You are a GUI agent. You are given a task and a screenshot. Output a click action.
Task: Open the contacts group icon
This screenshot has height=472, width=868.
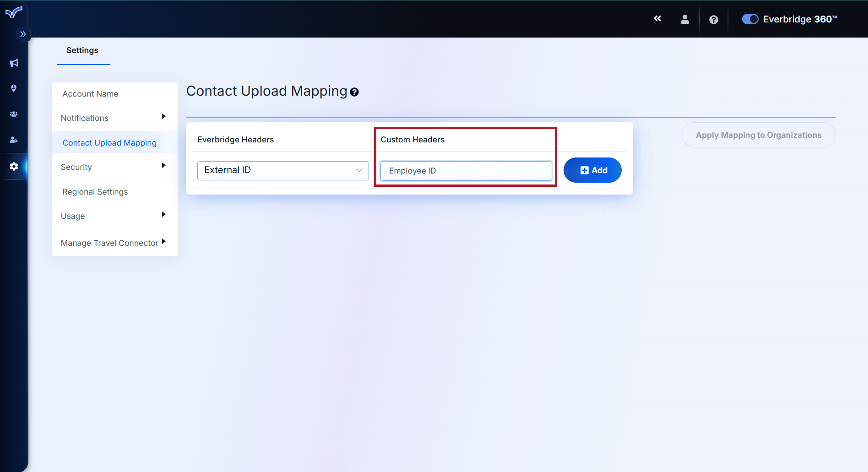(14, 114)
